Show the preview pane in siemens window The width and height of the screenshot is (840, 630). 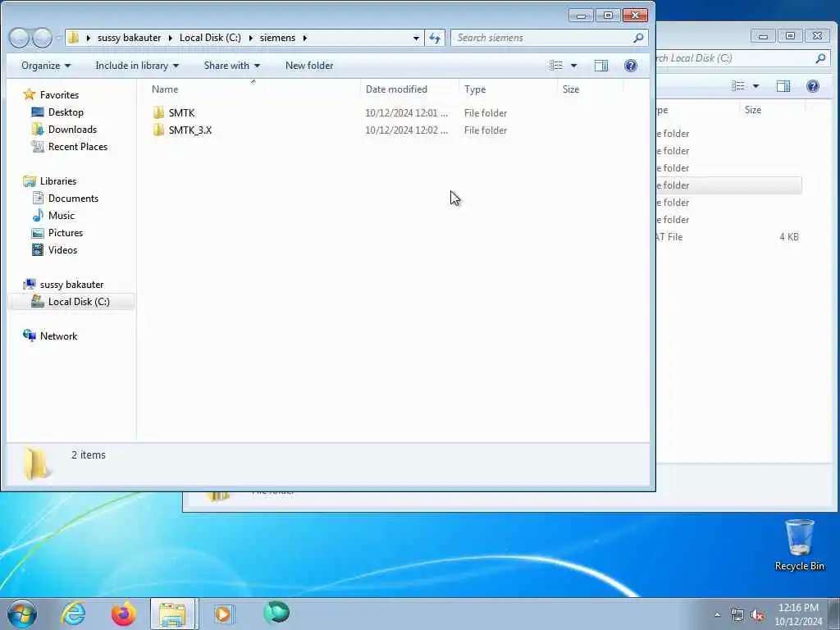(x=601, y=66)
